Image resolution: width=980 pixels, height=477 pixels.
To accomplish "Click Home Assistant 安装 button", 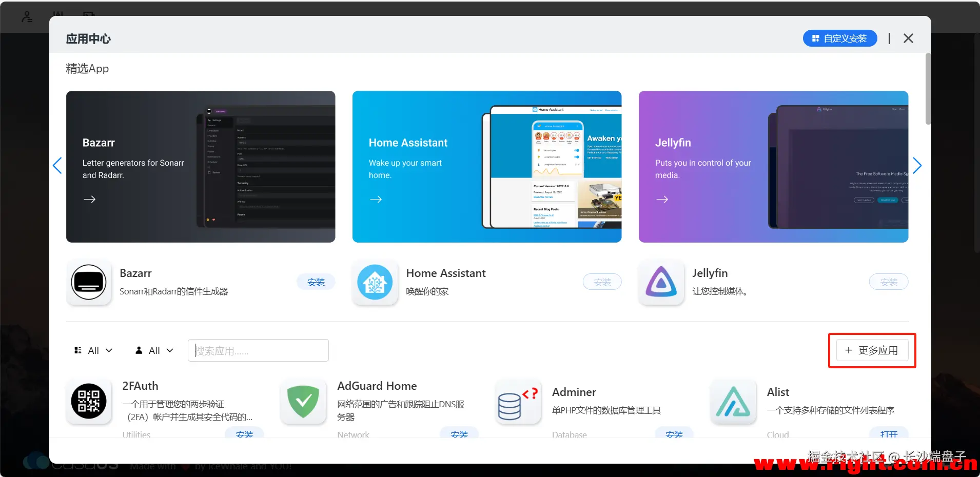I will click(x=602, y=282).
